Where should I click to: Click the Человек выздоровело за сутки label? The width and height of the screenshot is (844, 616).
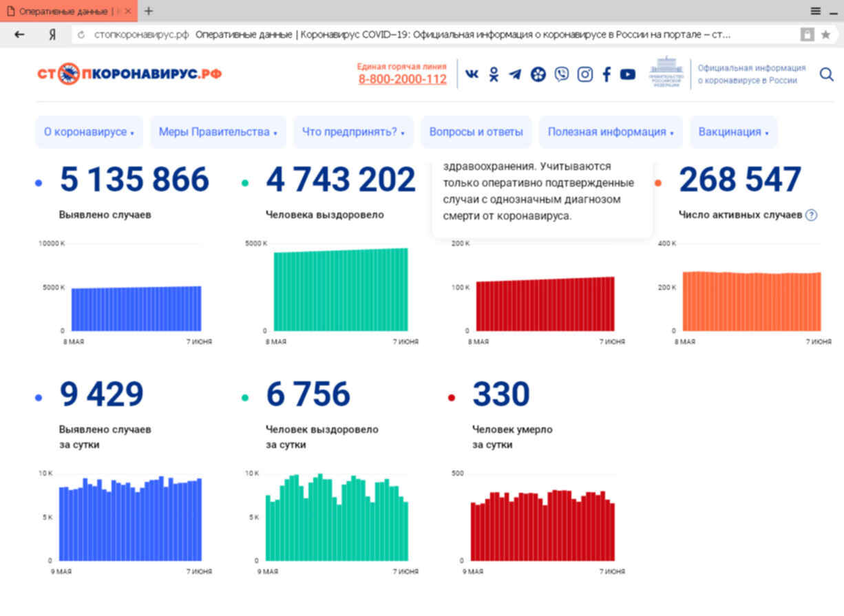pyautogui.click(x=322, y=437)
